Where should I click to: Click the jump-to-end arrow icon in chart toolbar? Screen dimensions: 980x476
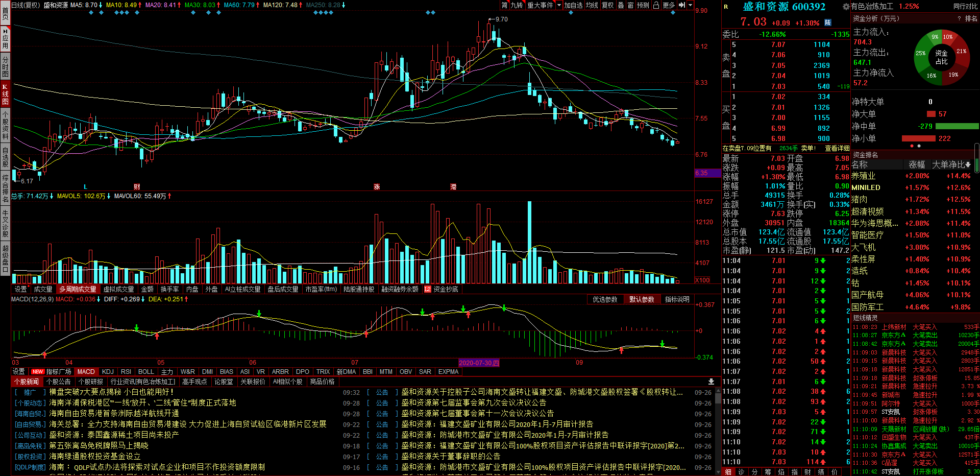click(x=681, y=5)
